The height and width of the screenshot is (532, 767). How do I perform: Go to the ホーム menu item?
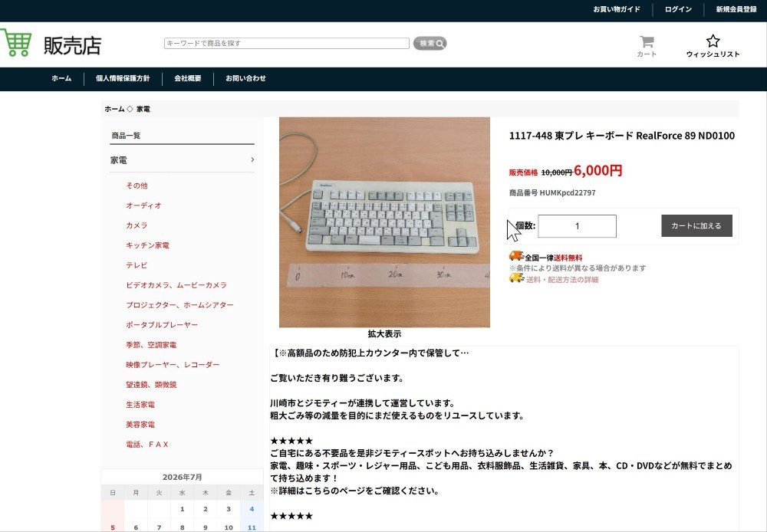(61, 78)
